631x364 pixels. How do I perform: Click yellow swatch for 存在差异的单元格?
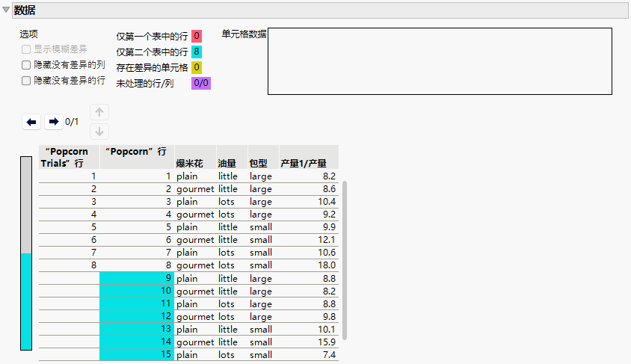click(197, 67)
